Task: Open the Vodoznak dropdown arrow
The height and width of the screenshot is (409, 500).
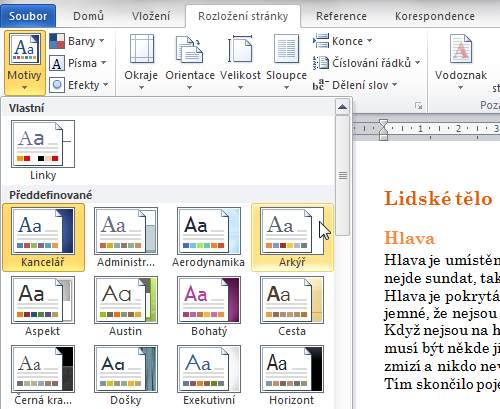Action: pyautogui.click(x=461, y=88)
